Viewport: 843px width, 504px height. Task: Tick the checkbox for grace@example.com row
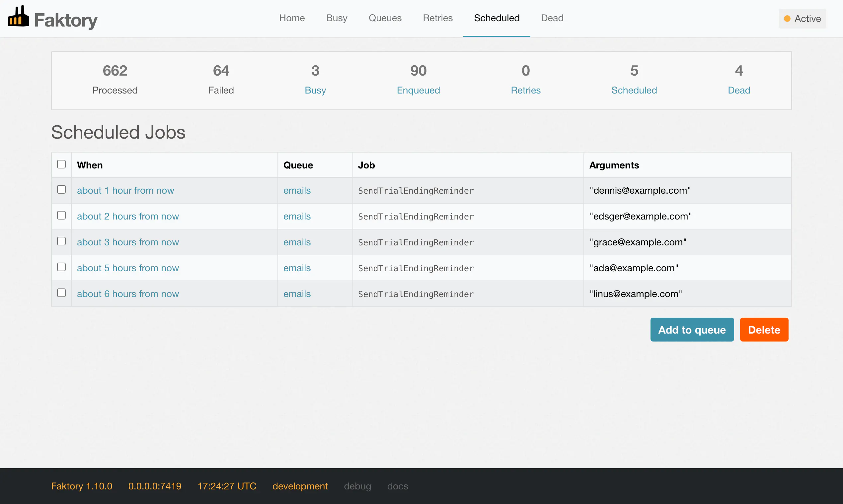(x=61, y=241)
